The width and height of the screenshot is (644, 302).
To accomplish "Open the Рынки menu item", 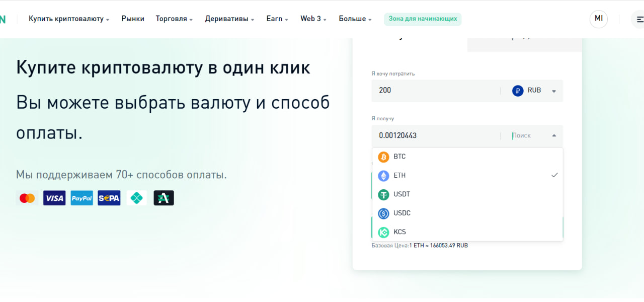I will 133,19.
